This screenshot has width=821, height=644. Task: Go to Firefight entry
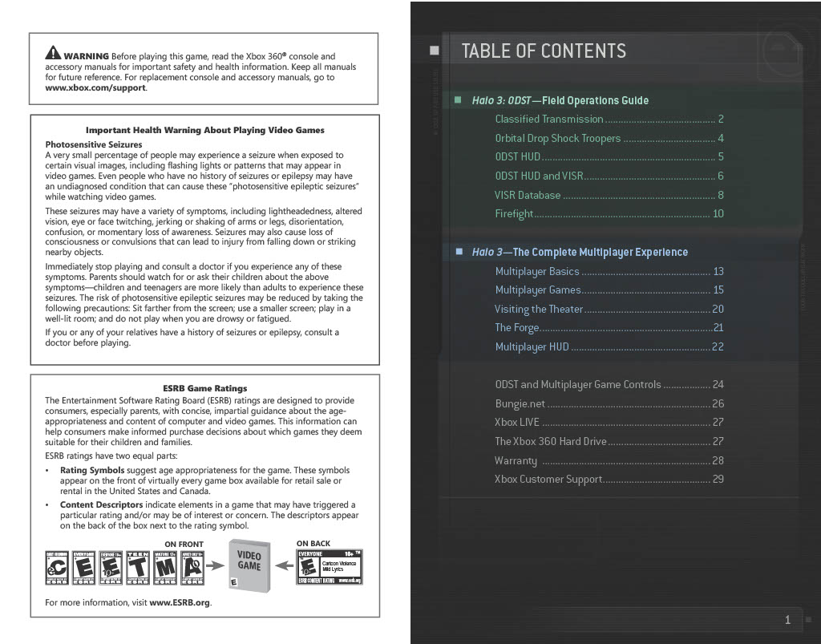pyautogui.click(x=609, y=213)
